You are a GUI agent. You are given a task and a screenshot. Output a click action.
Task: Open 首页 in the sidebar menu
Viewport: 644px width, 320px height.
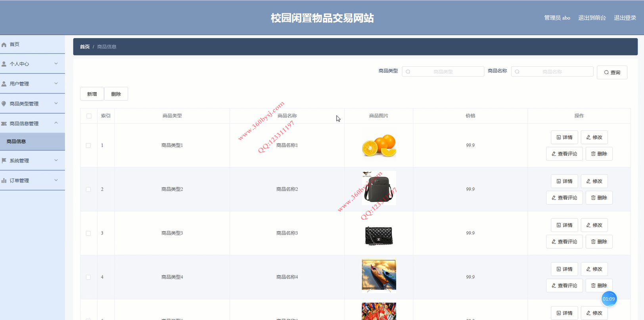(x=33, y=44)
